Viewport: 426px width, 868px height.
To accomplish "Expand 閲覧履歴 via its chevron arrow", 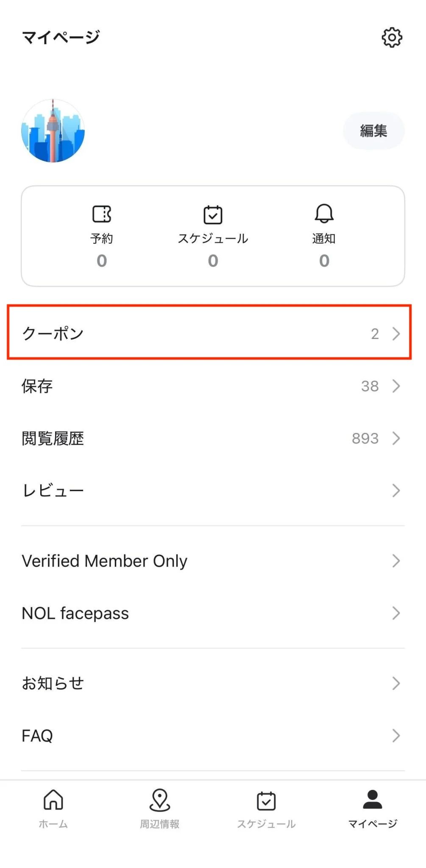I will coord(396,438).
